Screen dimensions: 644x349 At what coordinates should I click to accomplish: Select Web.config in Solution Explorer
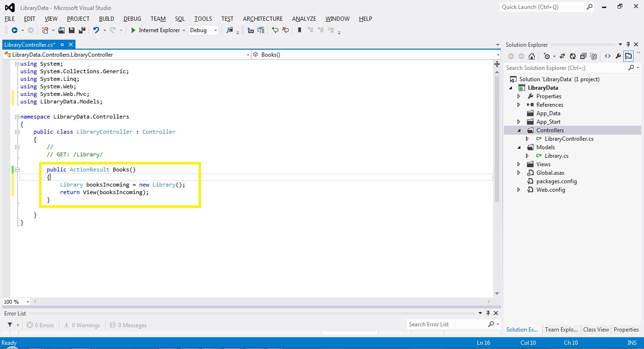pyautogui.click(x=551, y=190)
